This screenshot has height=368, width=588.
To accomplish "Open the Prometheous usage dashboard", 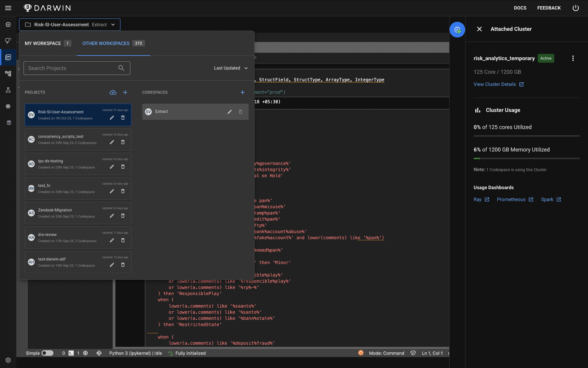I will point(515,200).
